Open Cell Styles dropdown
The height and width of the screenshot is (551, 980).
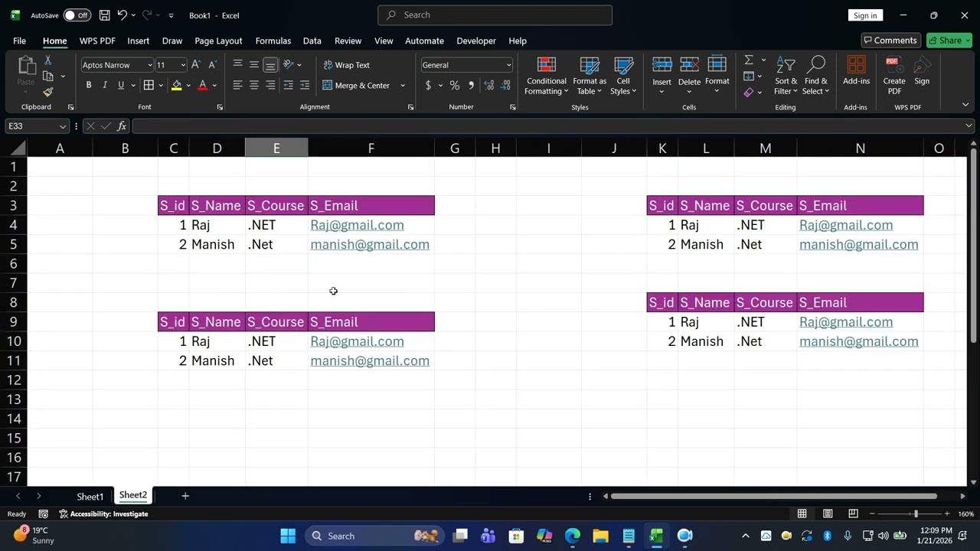coord(623,76)
